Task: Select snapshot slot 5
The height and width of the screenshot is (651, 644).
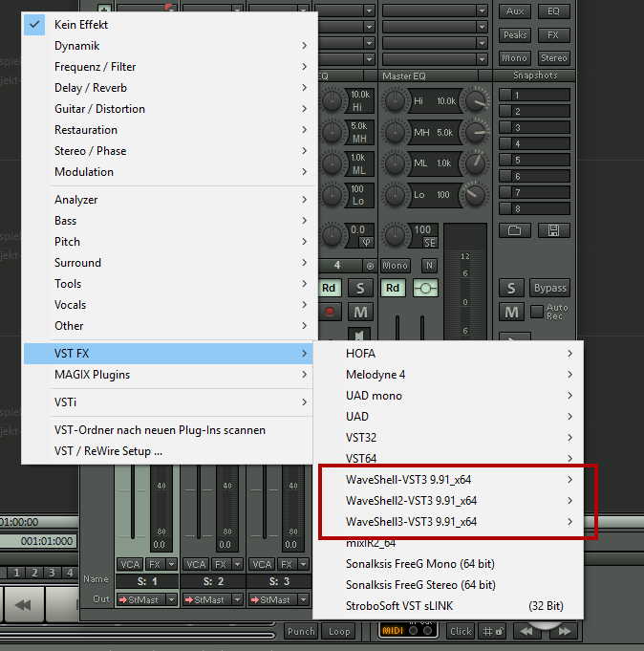Action: [x=534, y=160]
